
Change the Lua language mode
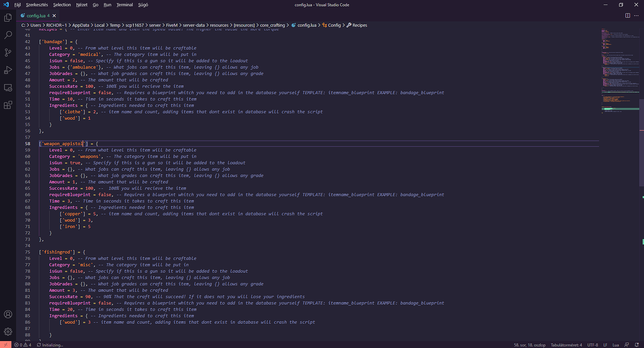pyautogui.click(x=616, y=345)
